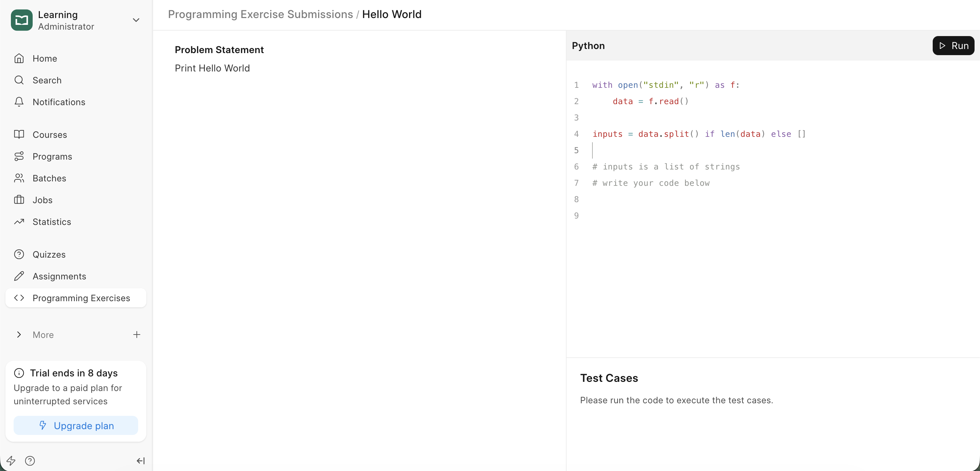Expand the More section chevron
This screenshot has height=471, width=980.
click(x=19, y=335)
